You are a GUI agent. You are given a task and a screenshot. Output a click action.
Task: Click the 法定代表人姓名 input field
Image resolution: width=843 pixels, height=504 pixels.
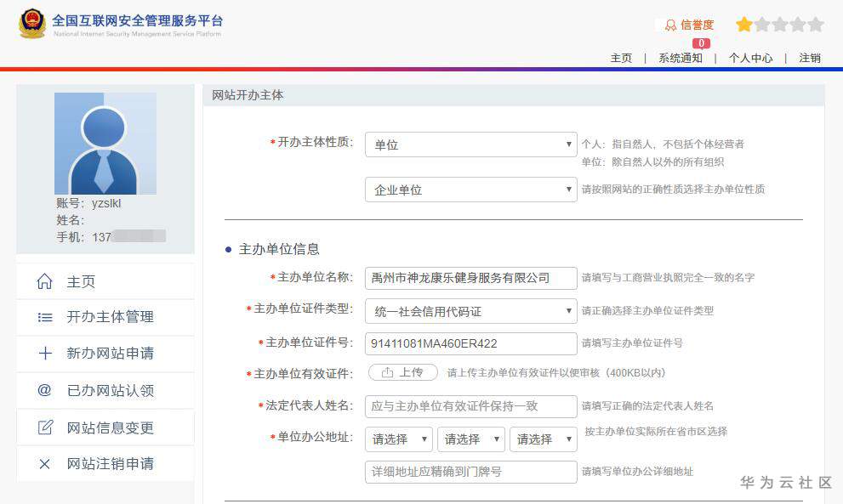(x=471, y=406)
